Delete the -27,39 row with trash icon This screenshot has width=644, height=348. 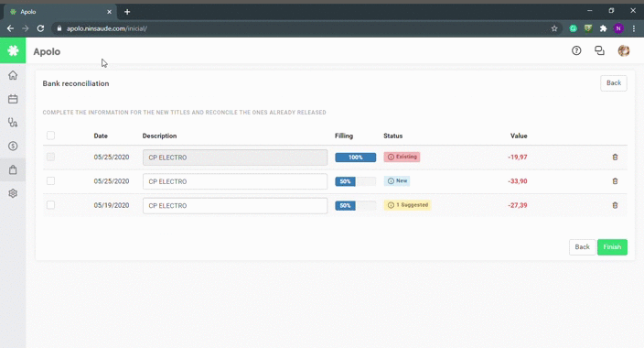click(615, 205)
